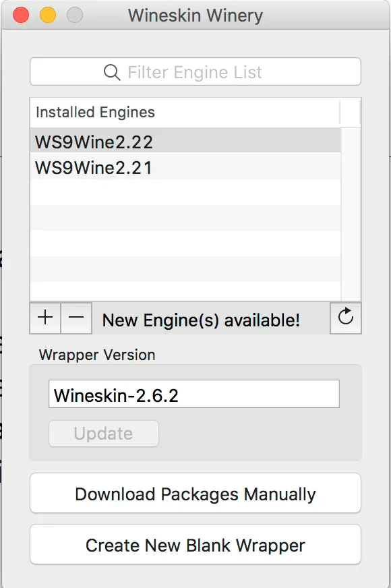The height and width of the screenshot is (588, 391).
Task: Click the minus icon to remove engine
Action: (x=76, y=318)
